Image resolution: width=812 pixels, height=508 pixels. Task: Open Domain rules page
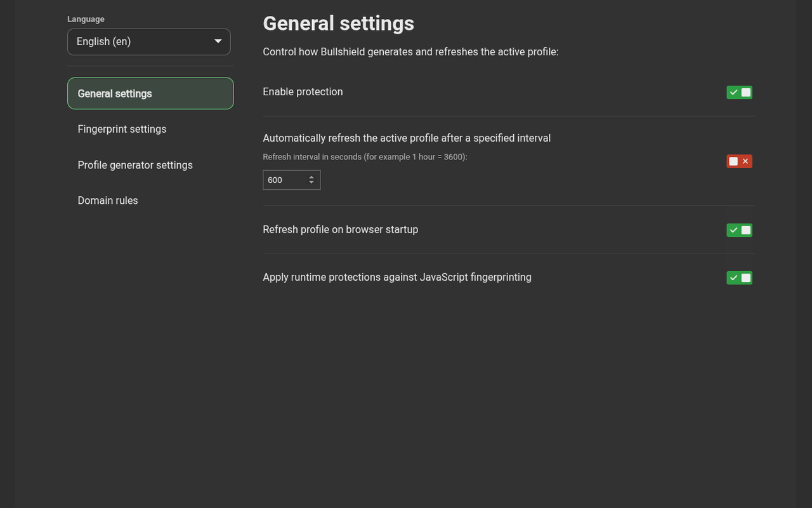[150, 201]
